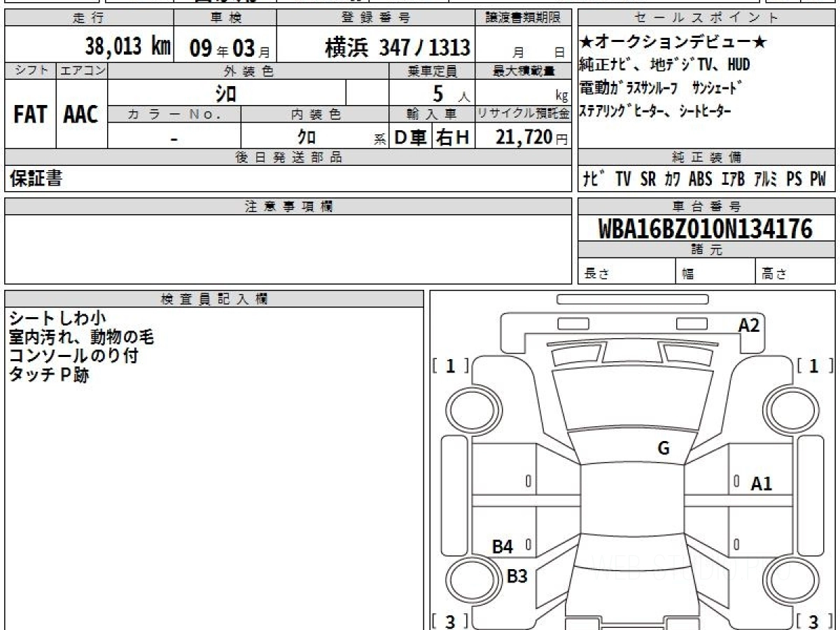Image resolution: width=840 pixels, height=630 pixels.
Task: Click the B3 damage mark on diagram
Action: coord(517,576)
